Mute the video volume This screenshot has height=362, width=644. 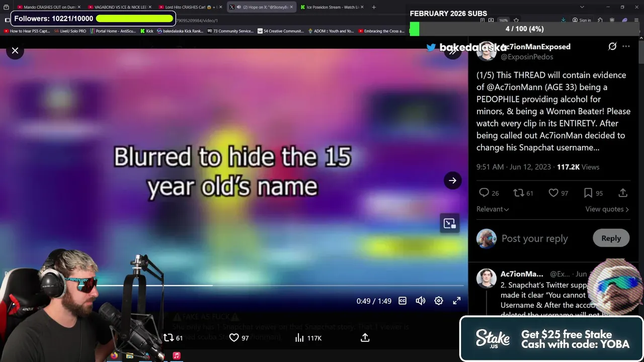[x=421, y=301]
